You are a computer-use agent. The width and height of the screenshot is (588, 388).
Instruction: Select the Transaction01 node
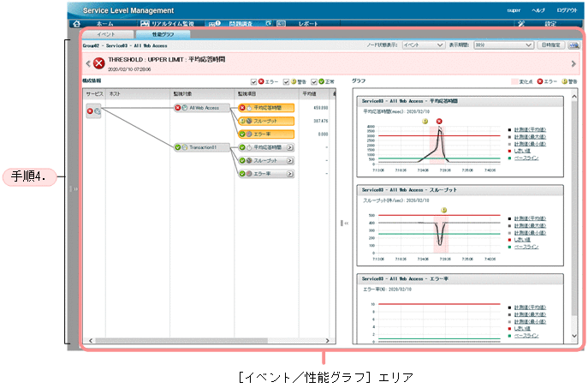(x=202, y=147)
